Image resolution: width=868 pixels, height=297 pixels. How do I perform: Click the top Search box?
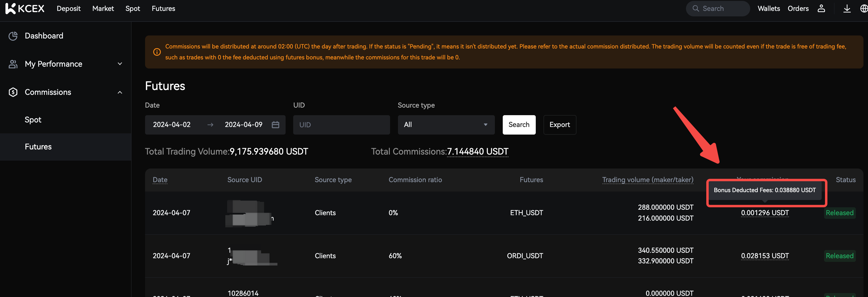tap(718, 8)
